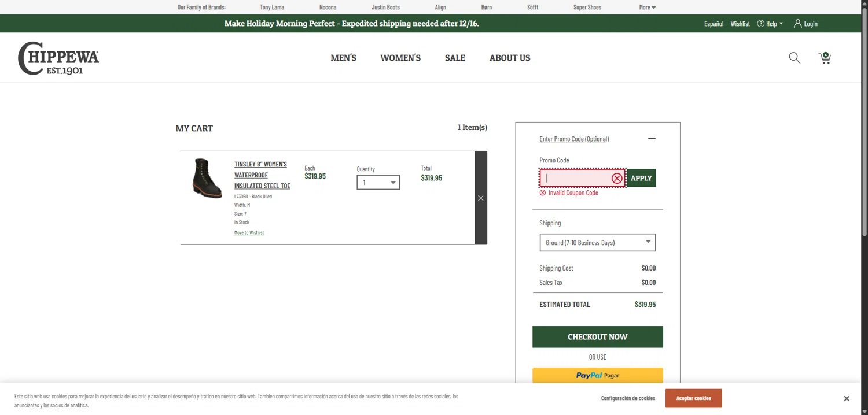Open the Women's menu
The width and height of the screenshot is (868, 415).
[x=400, y=58]
